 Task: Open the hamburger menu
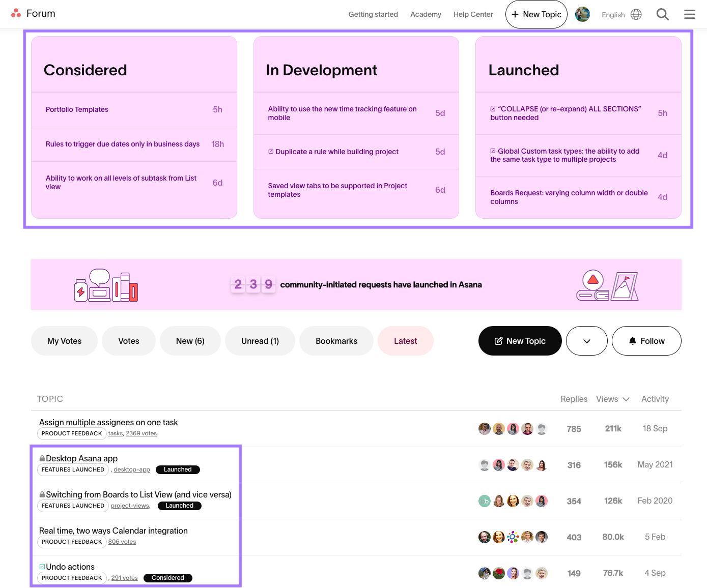[x=689, y=14]
